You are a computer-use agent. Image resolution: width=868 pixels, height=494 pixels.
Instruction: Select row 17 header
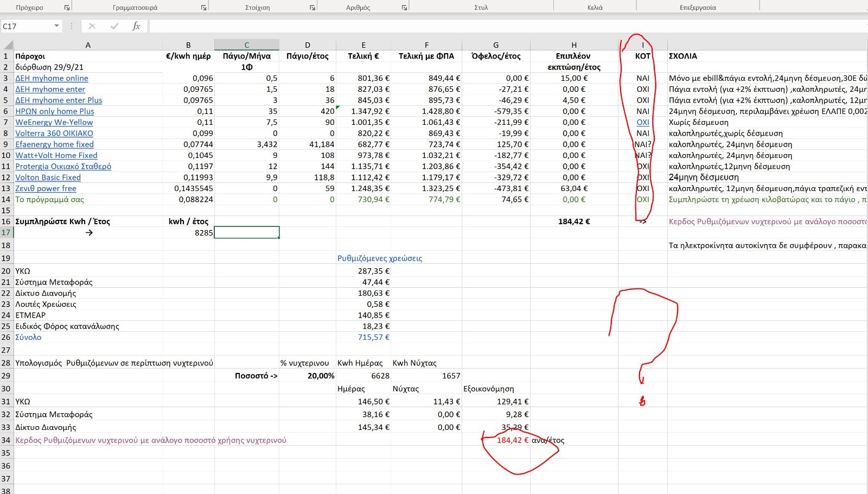click(x=7, y=232)
